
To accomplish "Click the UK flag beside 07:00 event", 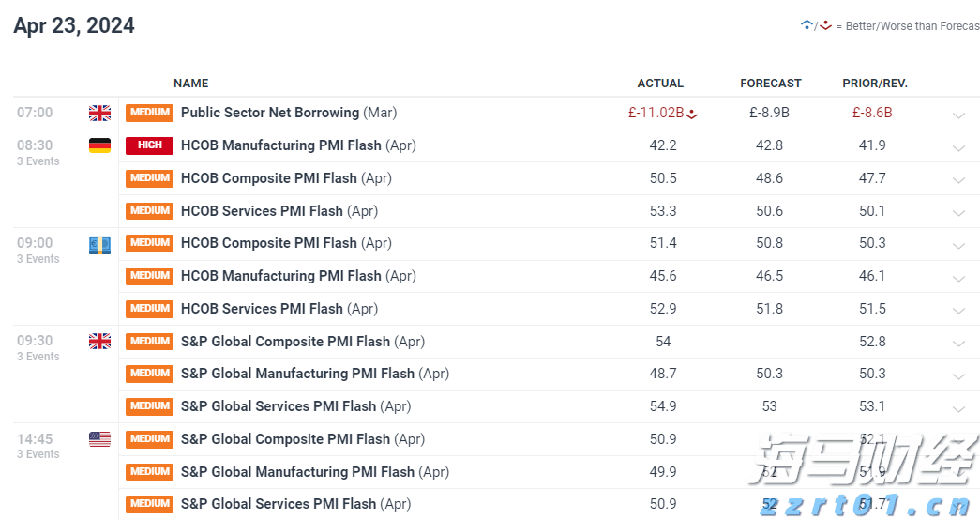I will coord(99,114).
